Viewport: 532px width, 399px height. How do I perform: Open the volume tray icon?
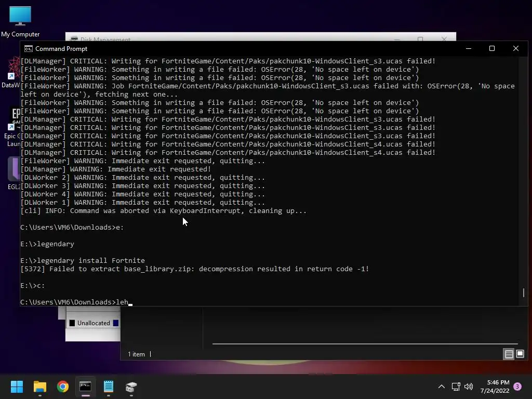click(x=469, y=387)
